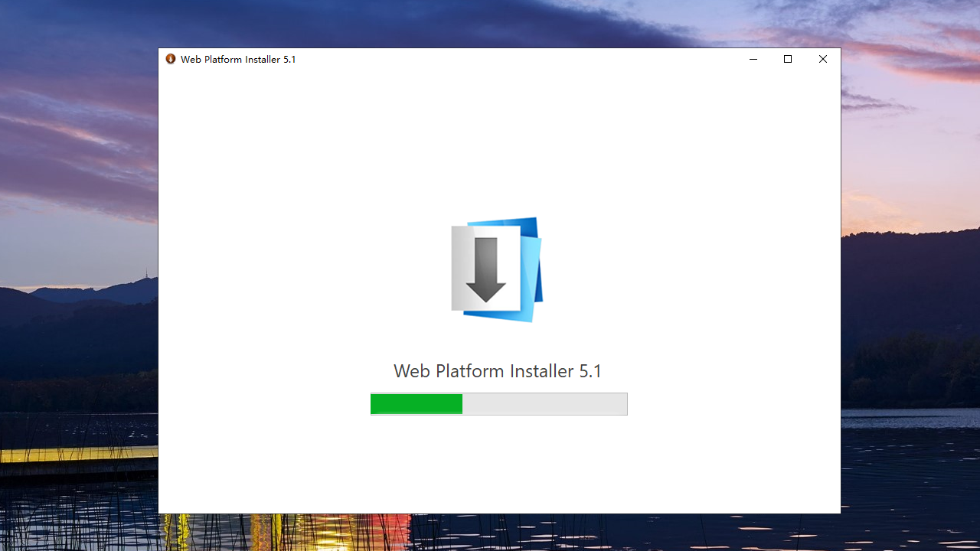This screenshot has width=980, height=551.
Task: Click the blank white area above the logo
Action: point(498,138)
